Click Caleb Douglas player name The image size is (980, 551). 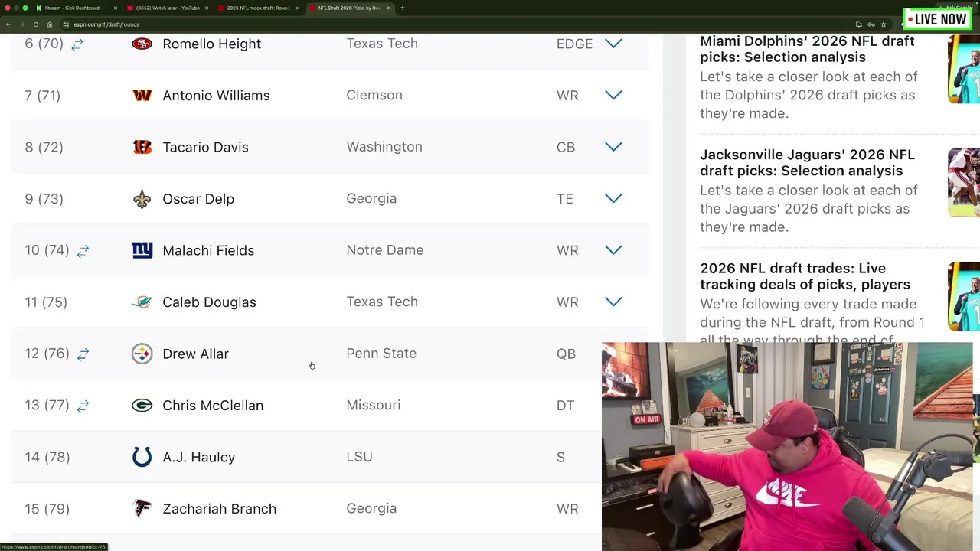pos(209,302)
